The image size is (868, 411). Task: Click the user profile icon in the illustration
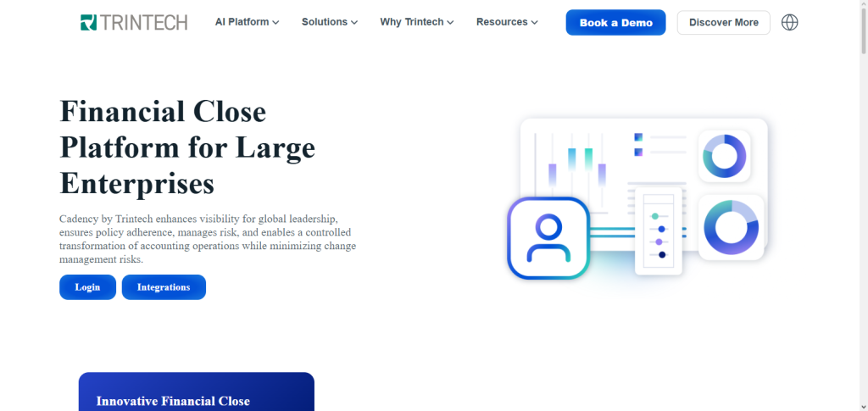[548, 238]
